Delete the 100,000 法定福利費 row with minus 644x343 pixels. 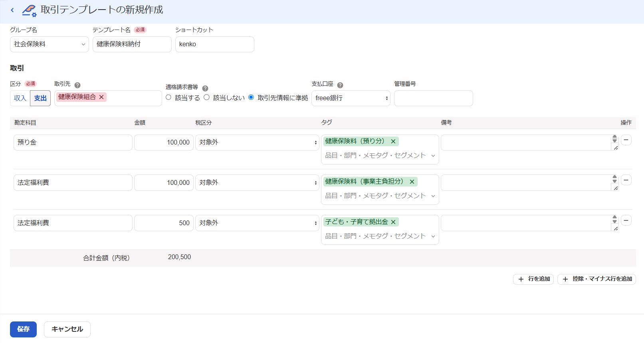pyautogui.click(x=626, y=180)
